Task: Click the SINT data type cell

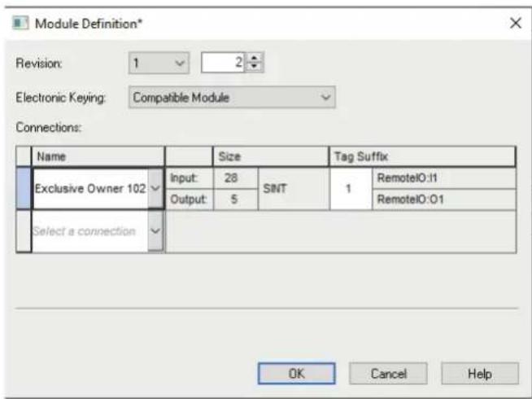Action: click(x=294, y=188)
